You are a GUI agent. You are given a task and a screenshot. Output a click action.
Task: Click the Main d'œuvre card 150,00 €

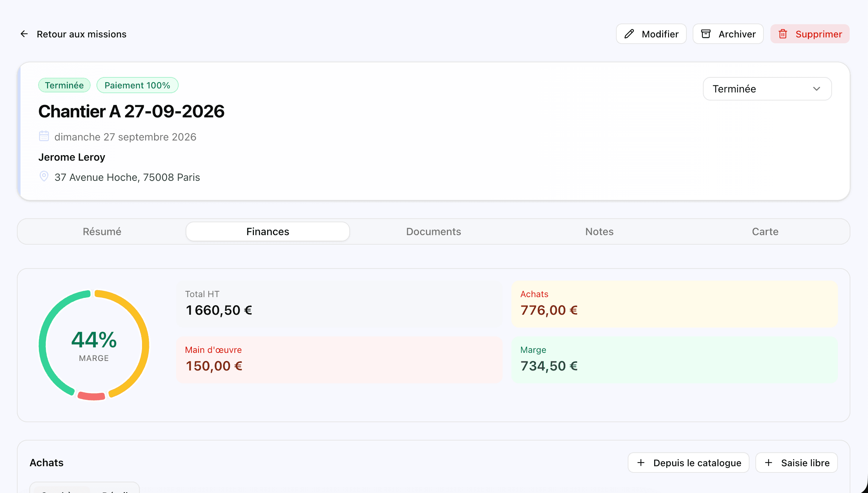339,359
